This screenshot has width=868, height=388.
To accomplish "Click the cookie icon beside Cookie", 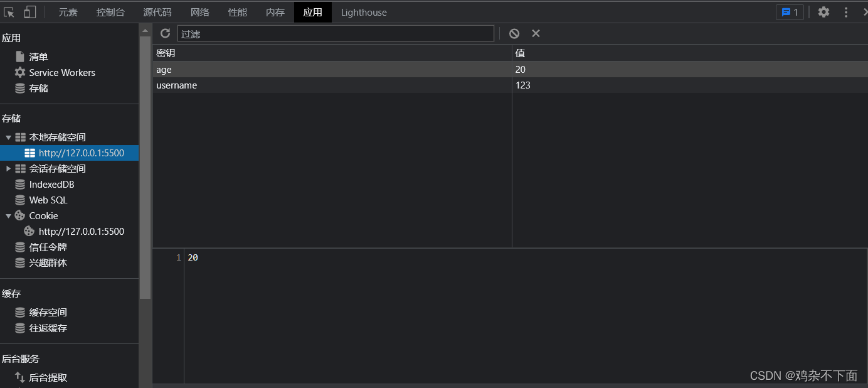I will (20, 215).
